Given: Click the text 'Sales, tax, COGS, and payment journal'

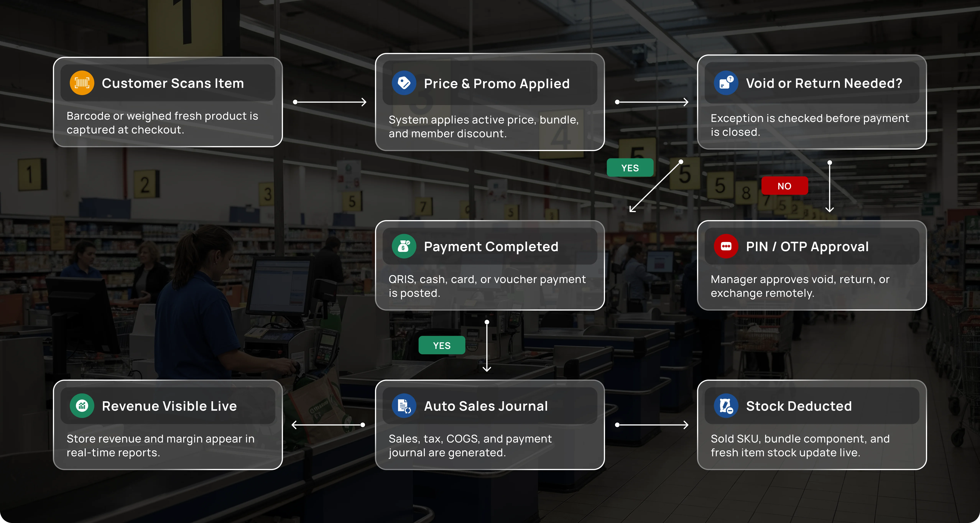Looking at the screenshot, I should tap(470, 445).
